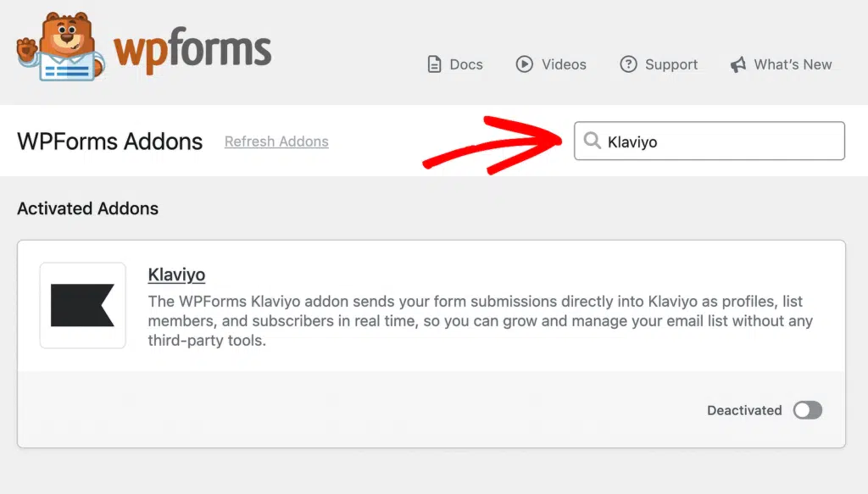Open the What's New announcements
Screen dimensions: 868x494
coord(781,64)
